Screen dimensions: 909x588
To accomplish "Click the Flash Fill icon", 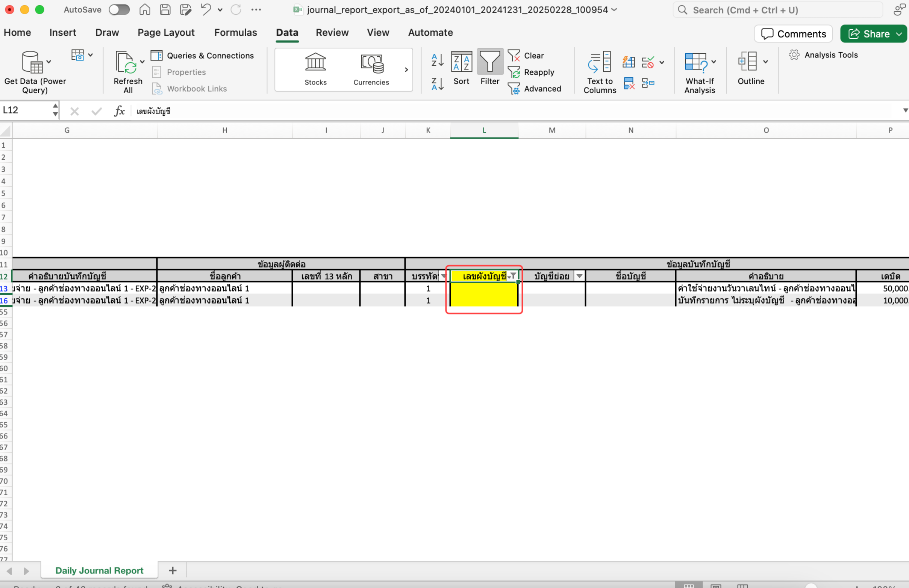I will (629, 62).
